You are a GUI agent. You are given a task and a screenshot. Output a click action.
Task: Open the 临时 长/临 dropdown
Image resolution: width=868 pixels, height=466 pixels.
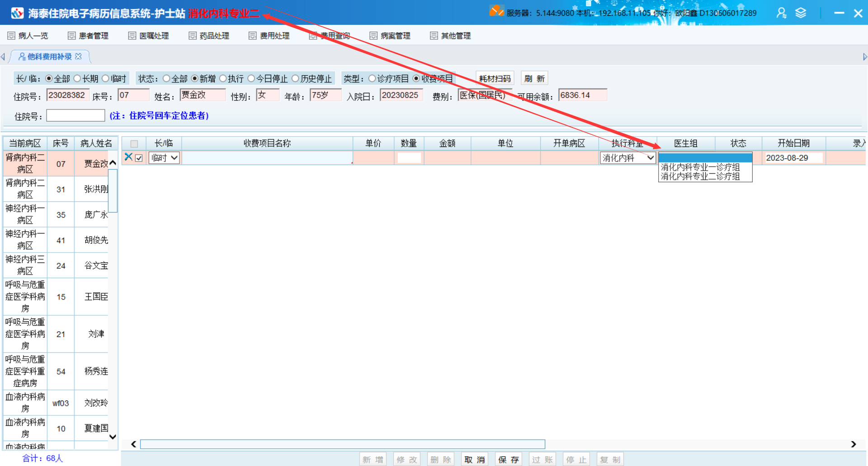164,157
